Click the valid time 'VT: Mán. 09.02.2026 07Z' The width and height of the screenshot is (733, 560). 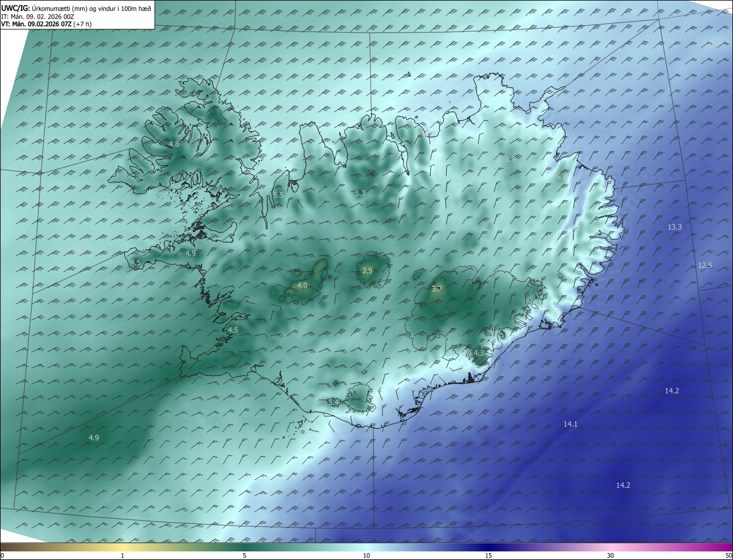click(x=37, y=23)
